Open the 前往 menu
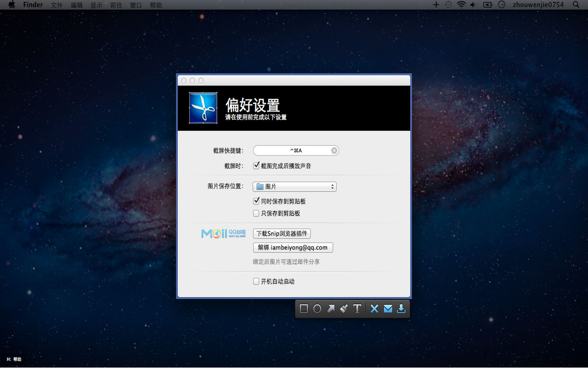 [x=116, y=5]
